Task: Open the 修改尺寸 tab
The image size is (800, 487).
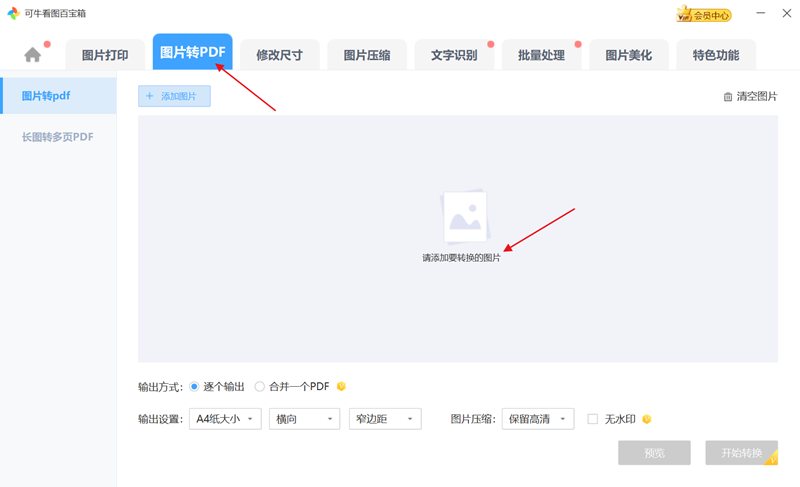Action: tap(280, 55)
